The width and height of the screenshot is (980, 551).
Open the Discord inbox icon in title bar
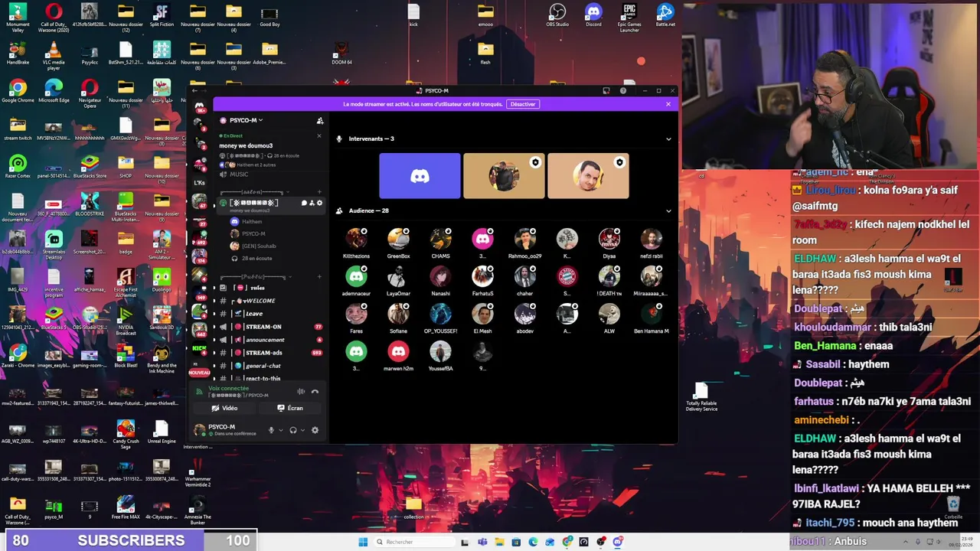pyautogui.click(x=606, y=91)
